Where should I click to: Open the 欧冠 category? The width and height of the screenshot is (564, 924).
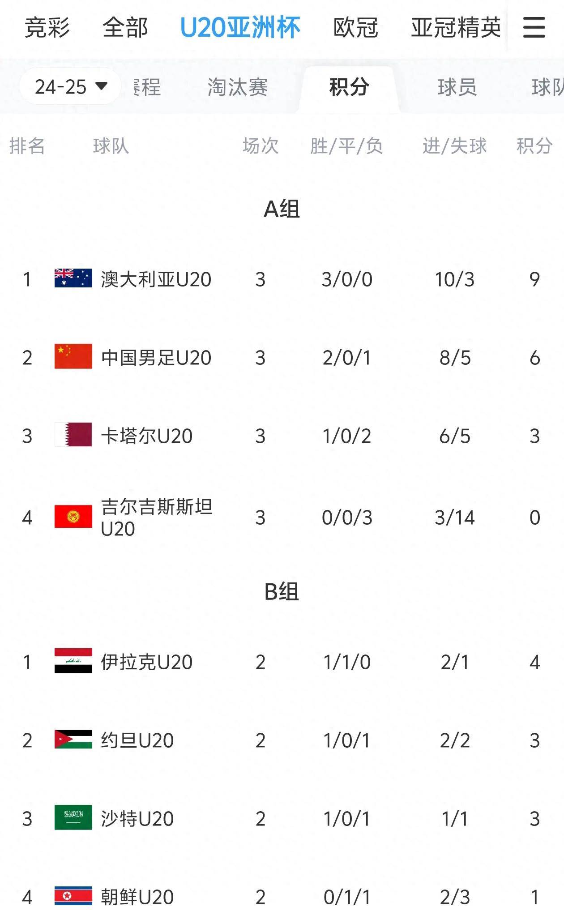(x=356, y=28)
